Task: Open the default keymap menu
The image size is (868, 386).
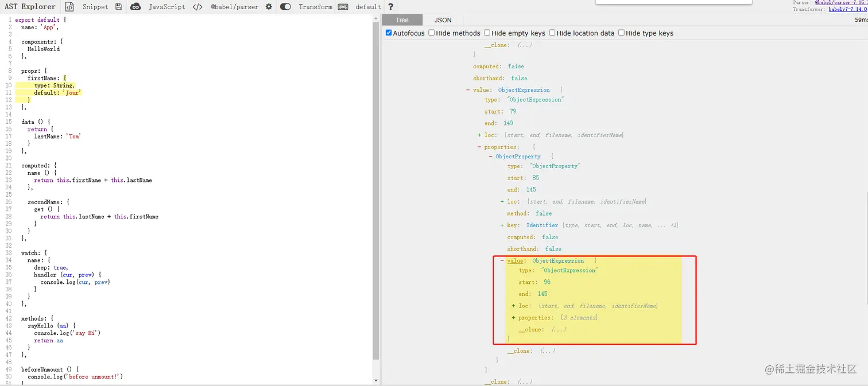Action: tap(368, 7)
